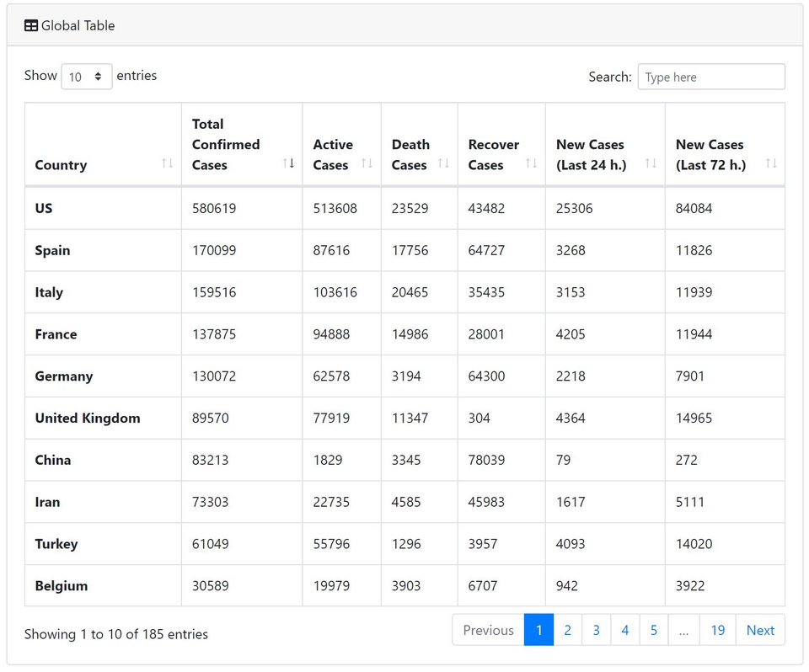The width and height of the screenshot is (809, 672).
Task: Sort by New Cases Last 72 h. arrows
Action: click(770, 163)
